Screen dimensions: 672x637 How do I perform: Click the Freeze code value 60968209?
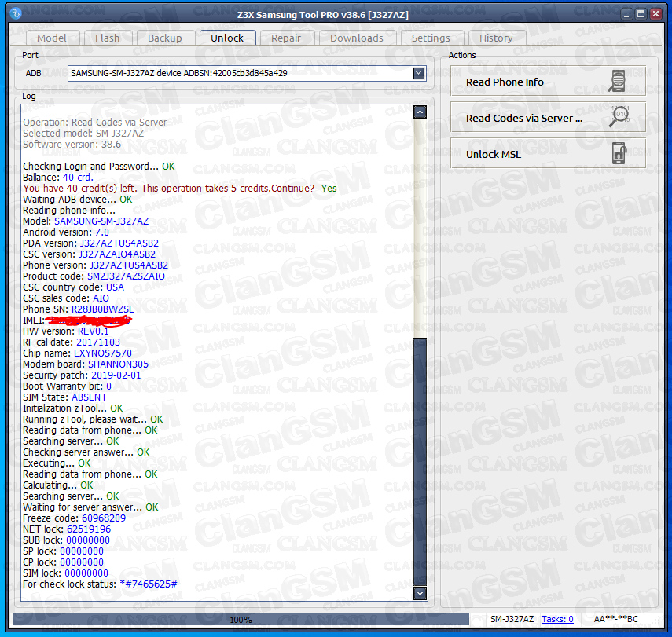click(104, 518)
